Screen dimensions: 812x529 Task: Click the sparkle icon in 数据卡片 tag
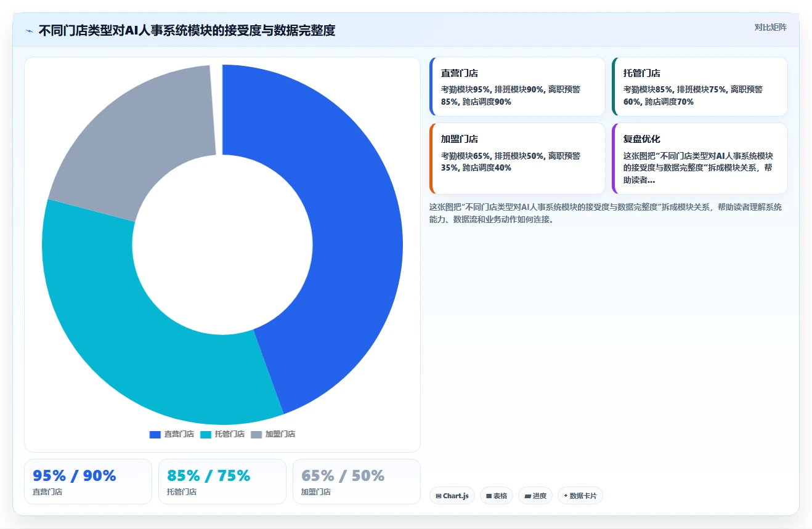point(566,495)
